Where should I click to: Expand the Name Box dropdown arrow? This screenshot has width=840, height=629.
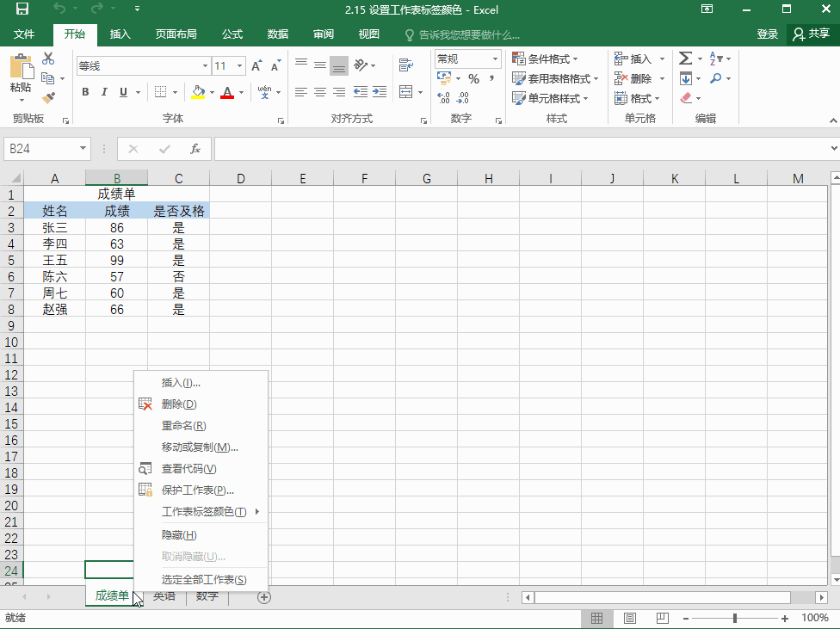coord(83,148)
